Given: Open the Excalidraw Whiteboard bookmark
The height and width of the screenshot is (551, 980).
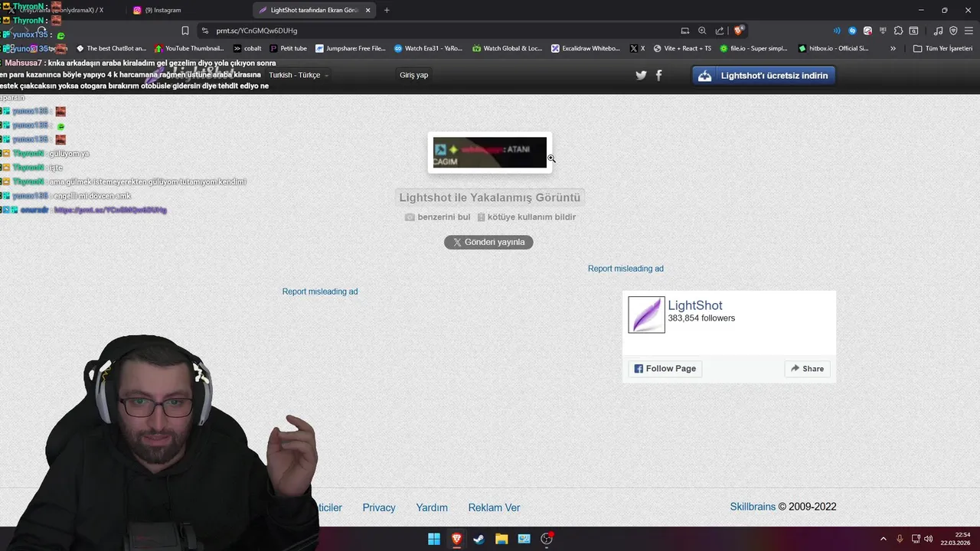Looking at the screenshot, I should coord(586,48).
